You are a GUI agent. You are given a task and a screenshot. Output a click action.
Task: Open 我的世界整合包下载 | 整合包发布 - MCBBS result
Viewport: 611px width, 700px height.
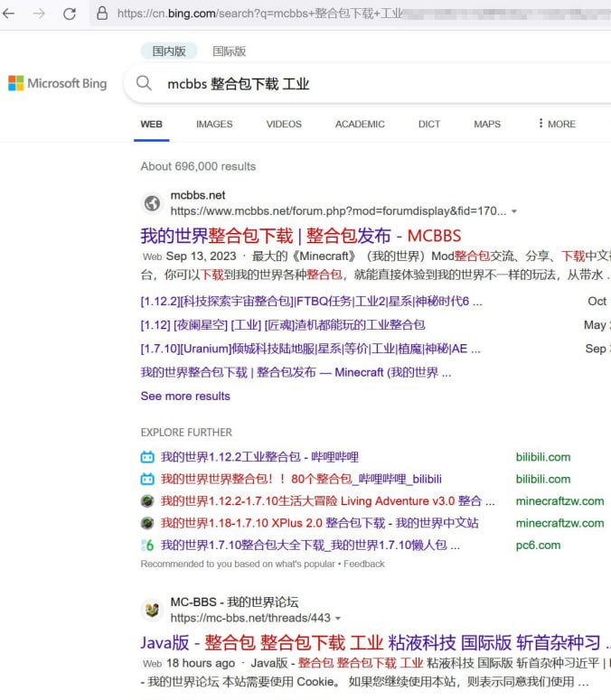tap(301, 236)
